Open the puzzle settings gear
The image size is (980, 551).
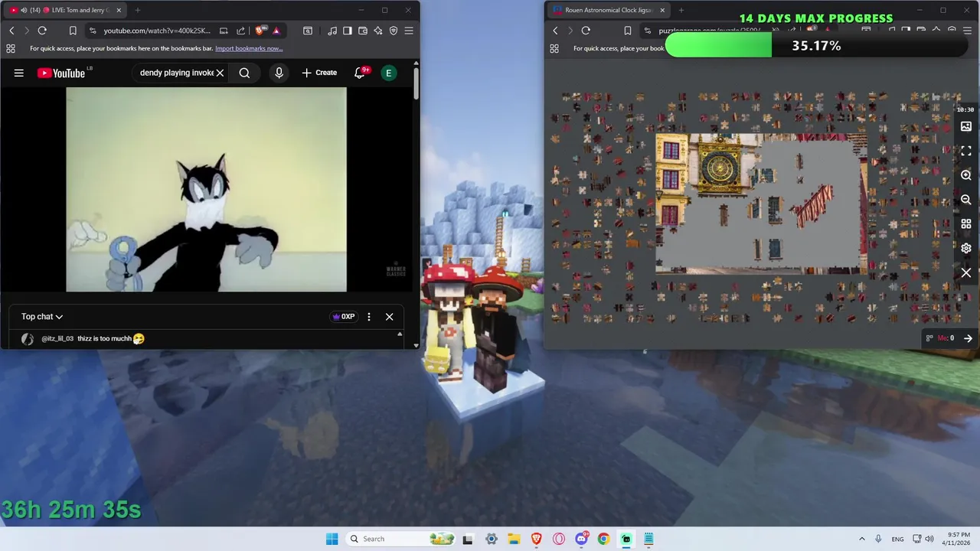(x=966, y=249)
